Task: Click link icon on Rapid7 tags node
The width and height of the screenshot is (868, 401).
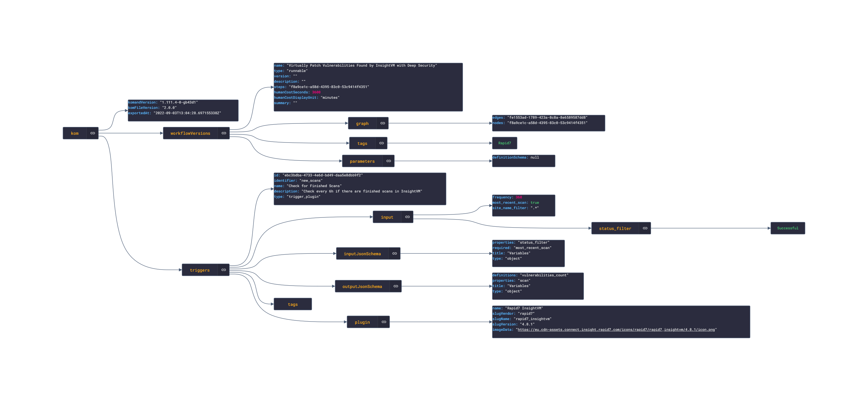Action: tap(382, 143)
